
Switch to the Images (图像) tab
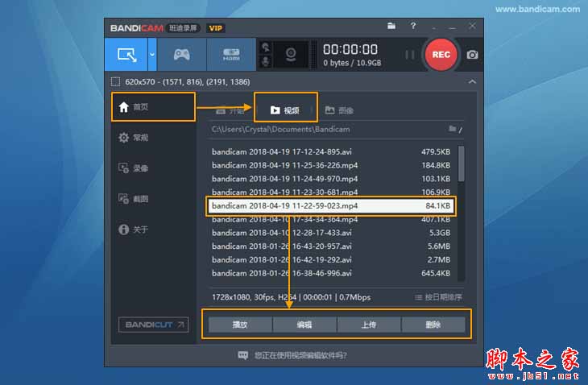point(339,110)
